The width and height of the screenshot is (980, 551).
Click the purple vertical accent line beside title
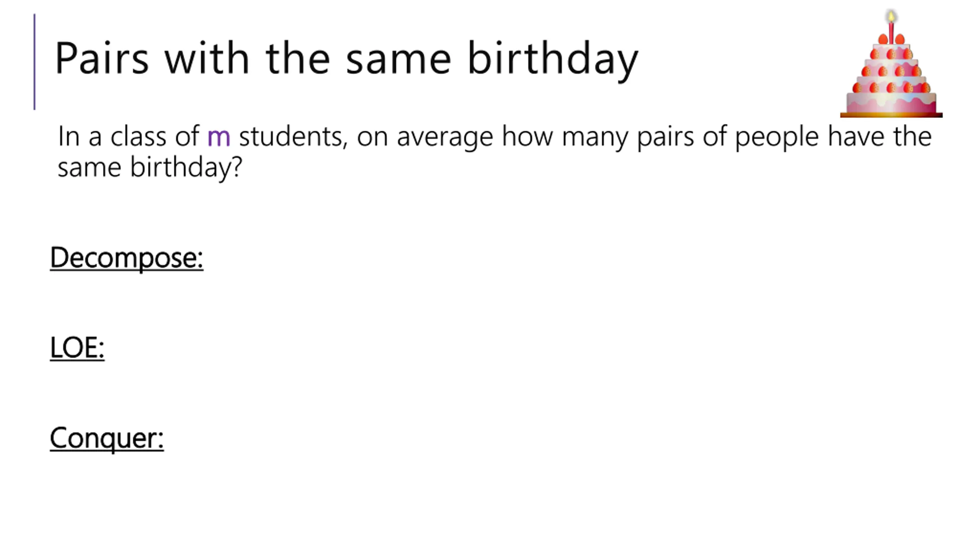[x=34, y=62]
